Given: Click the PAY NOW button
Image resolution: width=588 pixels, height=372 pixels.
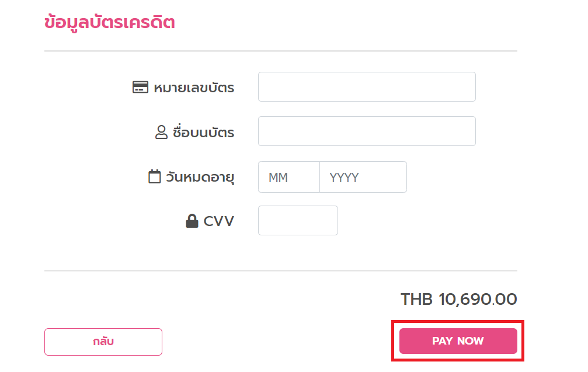Looking at the screenshot, I should click(x=458, y=341).
